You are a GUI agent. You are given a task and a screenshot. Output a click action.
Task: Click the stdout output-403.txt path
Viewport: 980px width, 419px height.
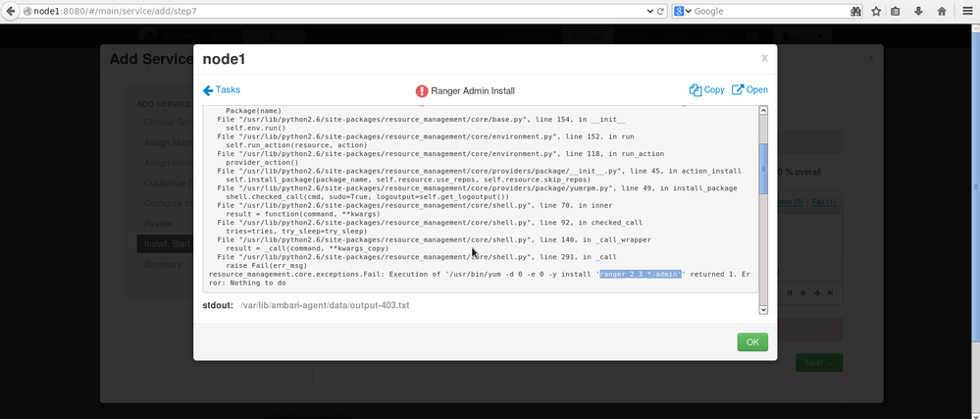(325, 305)
